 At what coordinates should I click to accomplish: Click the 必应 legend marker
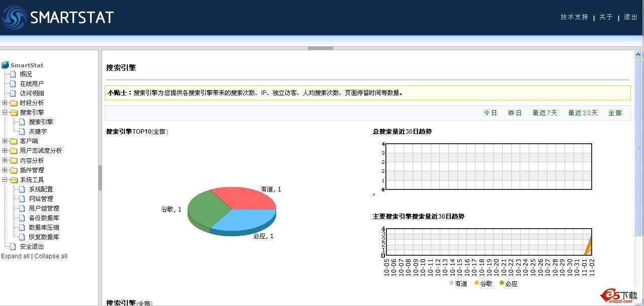coord(502,283)
